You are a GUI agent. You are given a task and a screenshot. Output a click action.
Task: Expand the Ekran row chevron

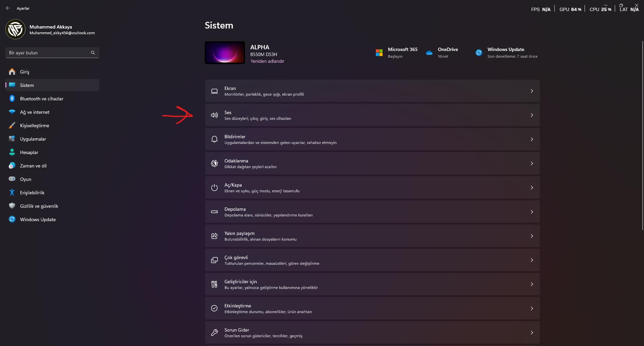point(532,91)
